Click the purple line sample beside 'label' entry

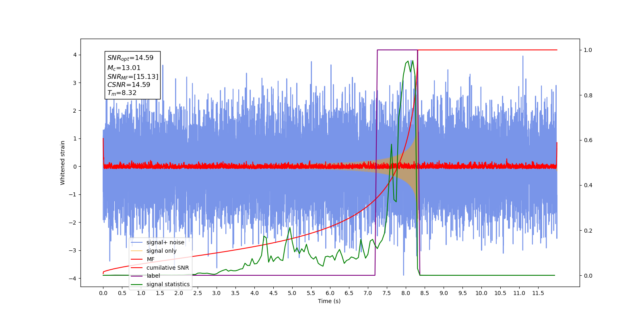point(137,276)
